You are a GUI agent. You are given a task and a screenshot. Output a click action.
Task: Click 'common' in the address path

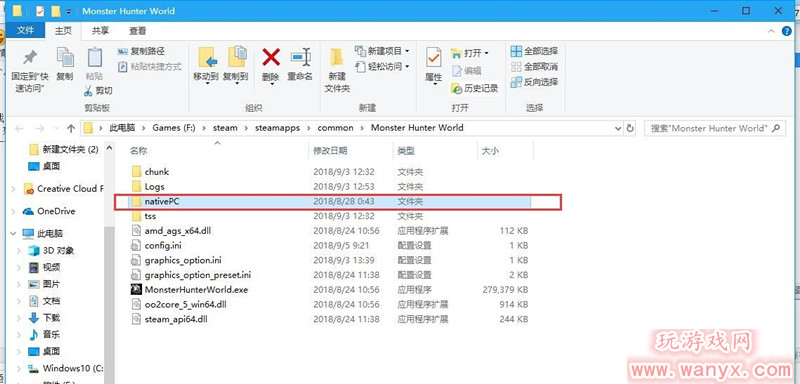pos(335,127)
